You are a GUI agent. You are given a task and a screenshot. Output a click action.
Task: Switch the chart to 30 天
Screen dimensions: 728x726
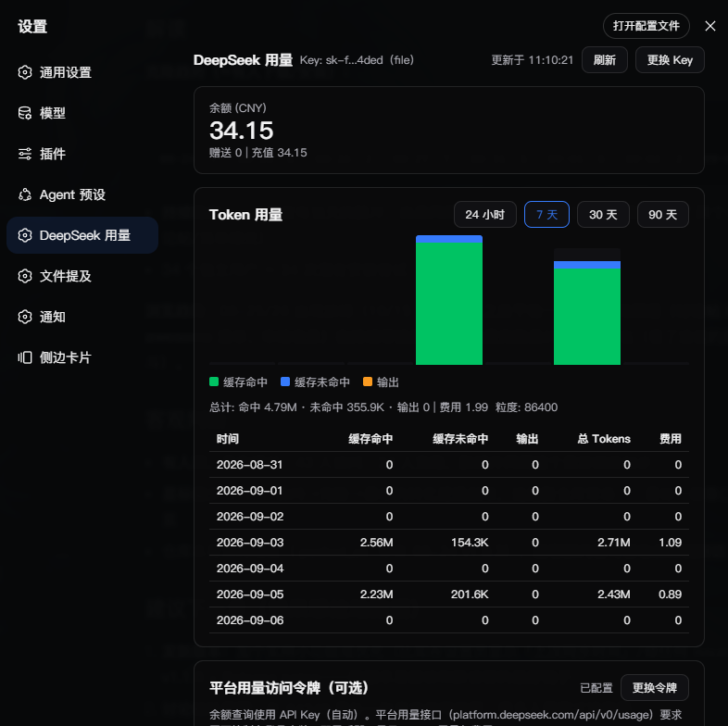point(603,215)
